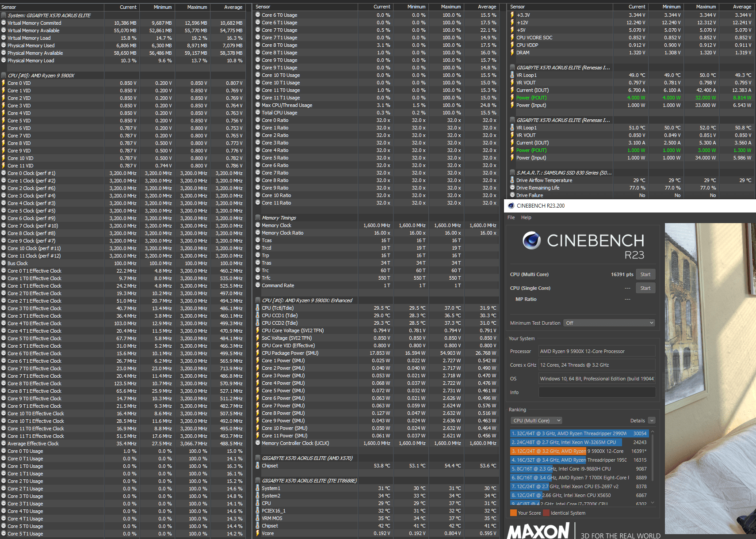Click the orange Your Score legend swatch
The height and width of the screenshot is (539, 756).
(x=513, y=513)
